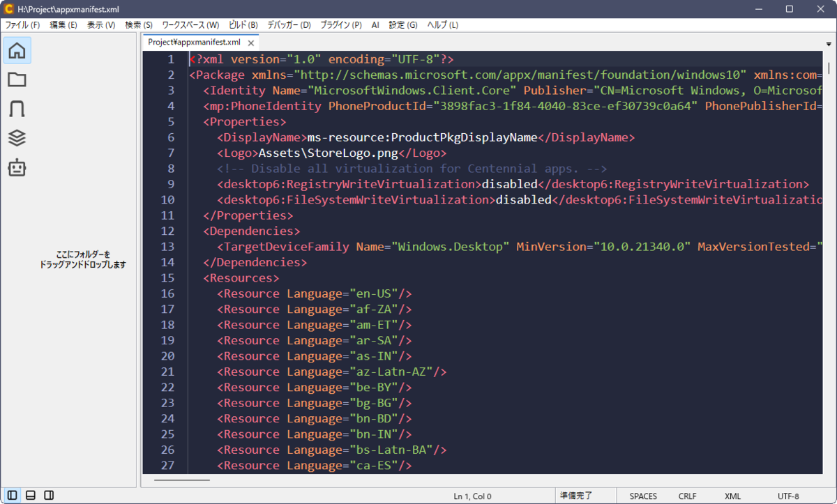Click the Ln 1, Col 0 position indicator
Viewport: 837px width, 504px height.
(473, 496)
